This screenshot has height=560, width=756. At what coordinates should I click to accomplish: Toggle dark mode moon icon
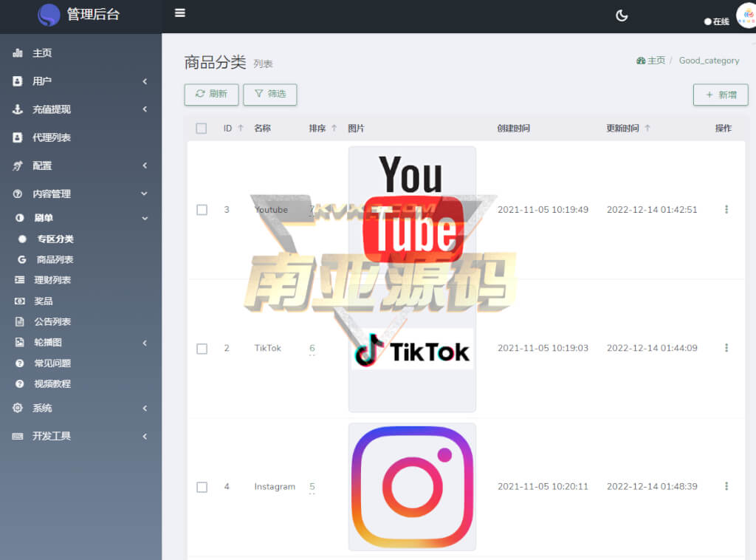[622, 16]
